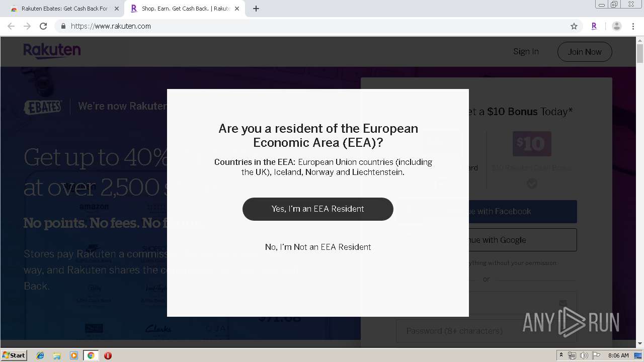Viewport: 644px width, 362px height.
Task: Show hidden system tray icons
Action: click(561, 355)
